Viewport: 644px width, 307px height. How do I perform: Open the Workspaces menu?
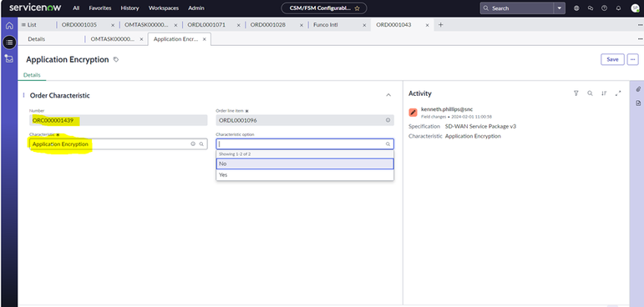pyautogui.click(x=164, y=8)
